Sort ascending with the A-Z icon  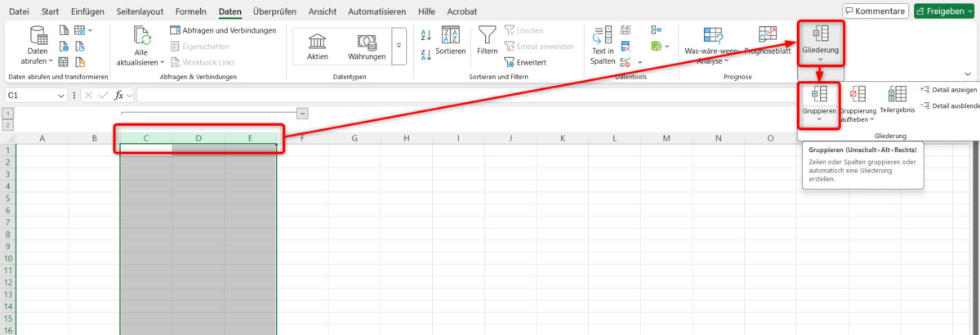[425, 35]
